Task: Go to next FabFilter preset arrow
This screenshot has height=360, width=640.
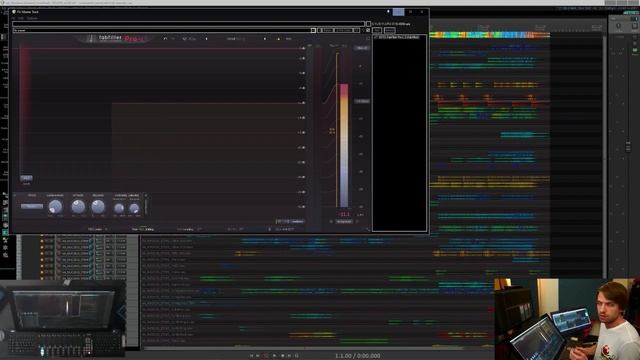Action: (x=265, y=39)
